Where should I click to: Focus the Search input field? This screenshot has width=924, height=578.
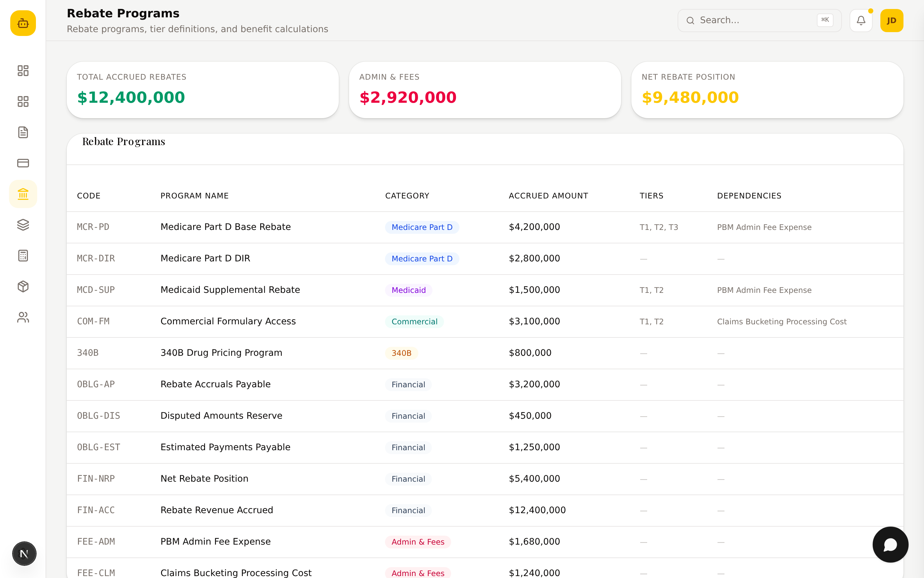coord(759,20)
